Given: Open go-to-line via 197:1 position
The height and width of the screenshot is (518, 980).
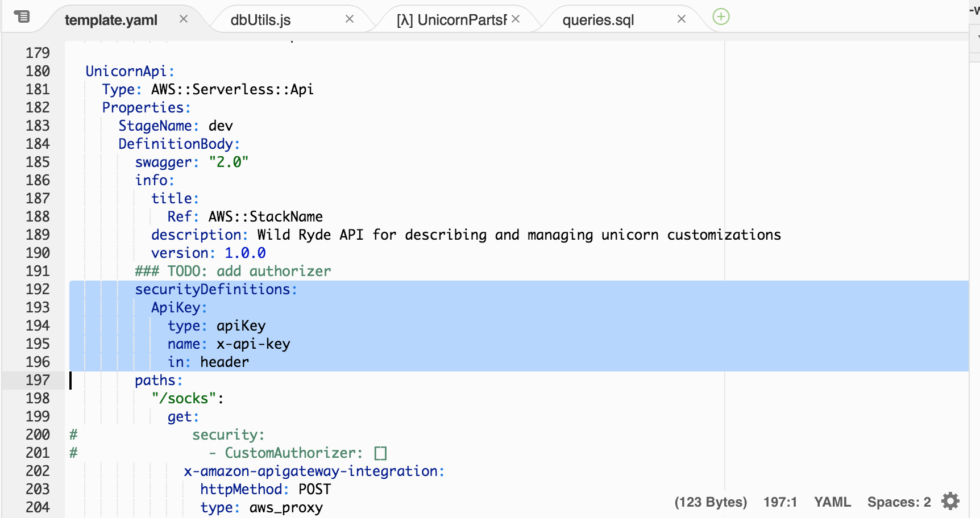Looking at the screenshot, I should (780, 502).
